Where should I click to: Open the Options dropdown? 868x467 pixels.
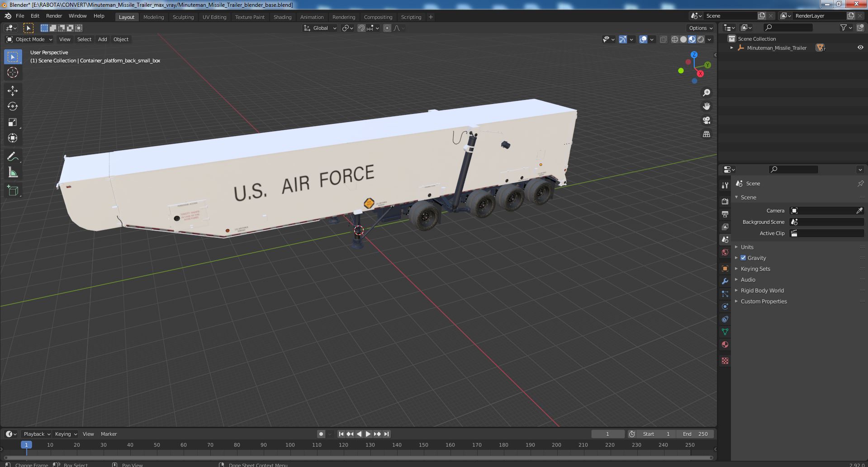pyautogui.click(x=701, y=28)
